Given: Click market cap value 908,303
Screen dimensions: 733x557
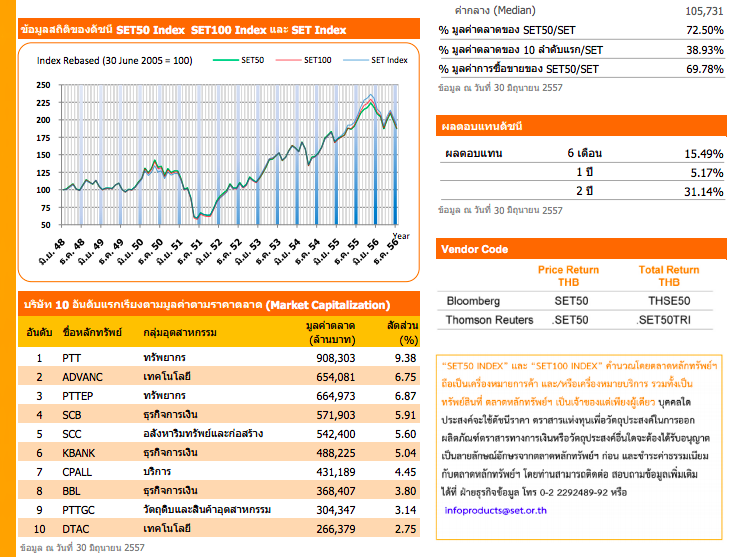Looking at the screenshot, I should tap(336, 358).
